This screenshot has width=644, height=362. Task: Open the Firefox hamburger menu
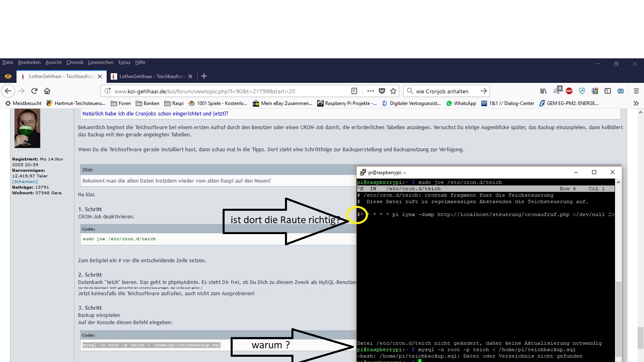click(636, 91)
